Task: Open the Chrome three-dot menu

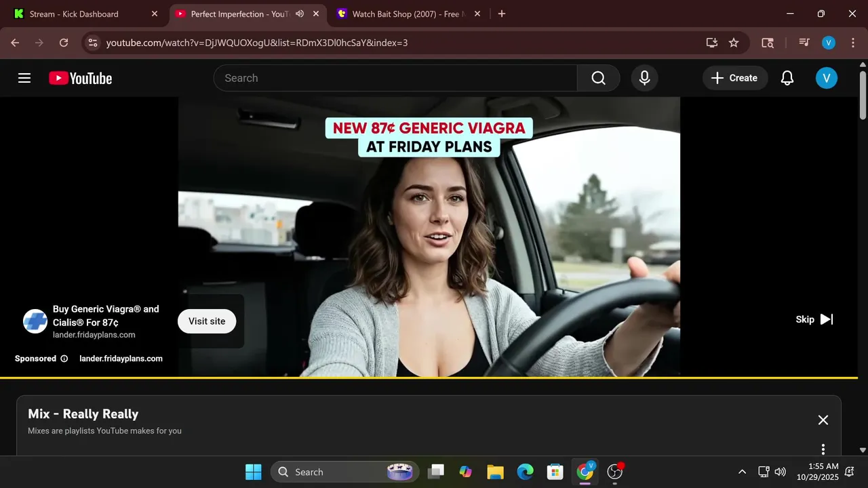Action: point(852,43)
